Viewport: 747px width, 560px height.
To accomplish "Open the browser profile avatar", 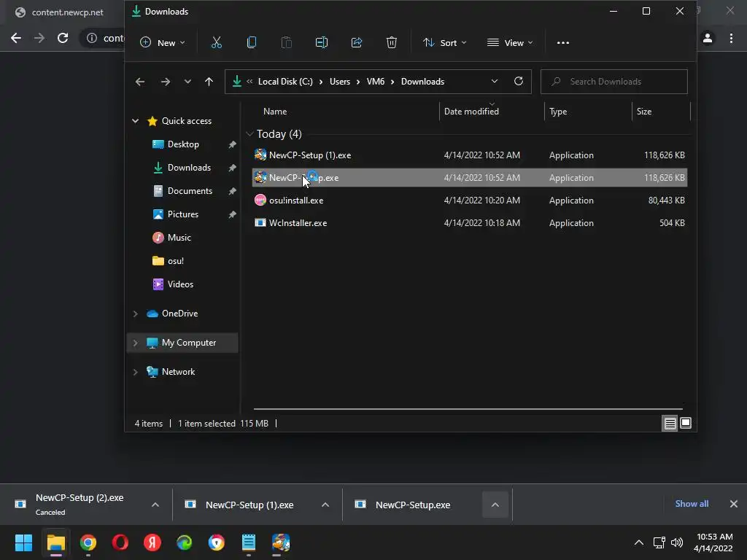I will point(708,38).
